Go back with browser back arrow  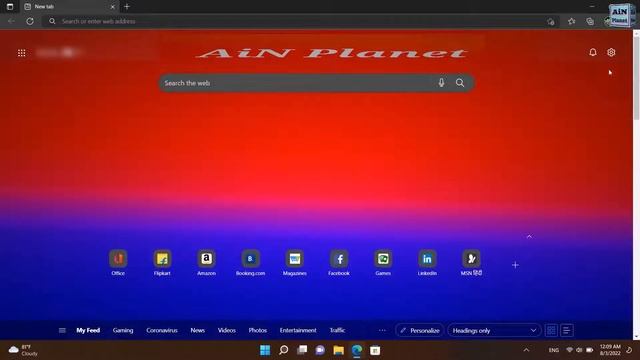pyautogui.click(x=11, y=21)
